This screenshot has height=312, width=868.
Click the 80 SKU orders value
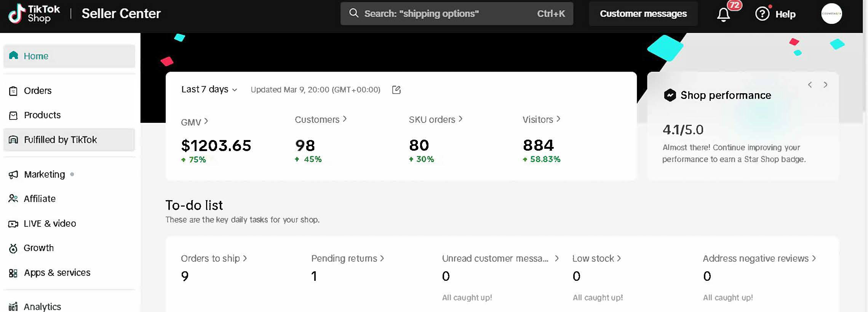click(419, 145)
